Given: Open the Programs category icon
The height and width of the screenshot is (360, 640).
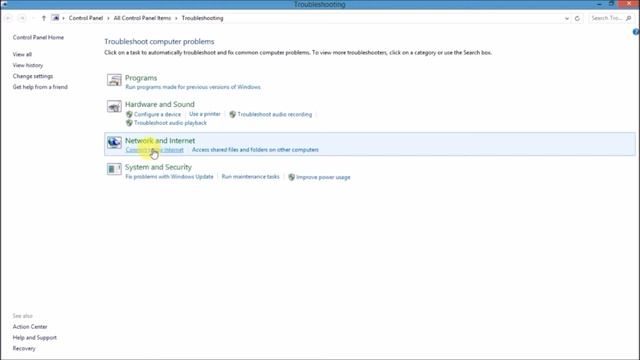Looking at the screenshot, I should coord(114,80).
